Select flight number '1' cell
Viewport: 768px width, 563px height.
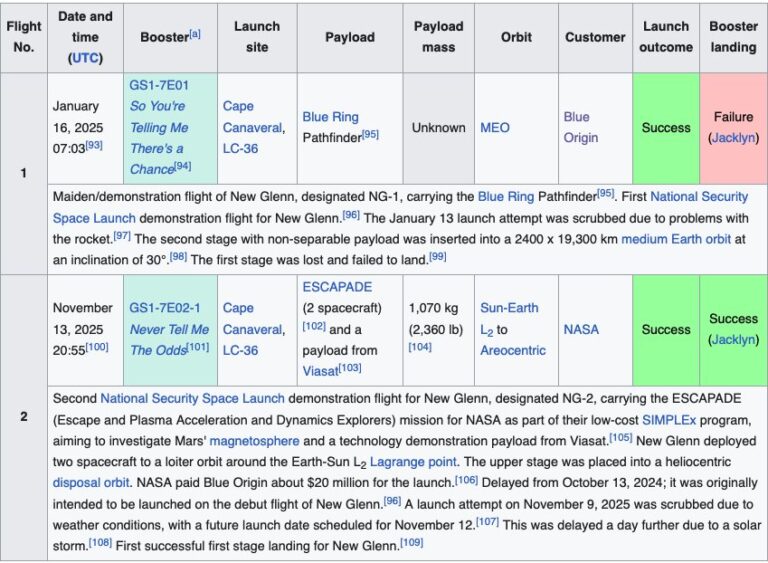coord(24,173)
